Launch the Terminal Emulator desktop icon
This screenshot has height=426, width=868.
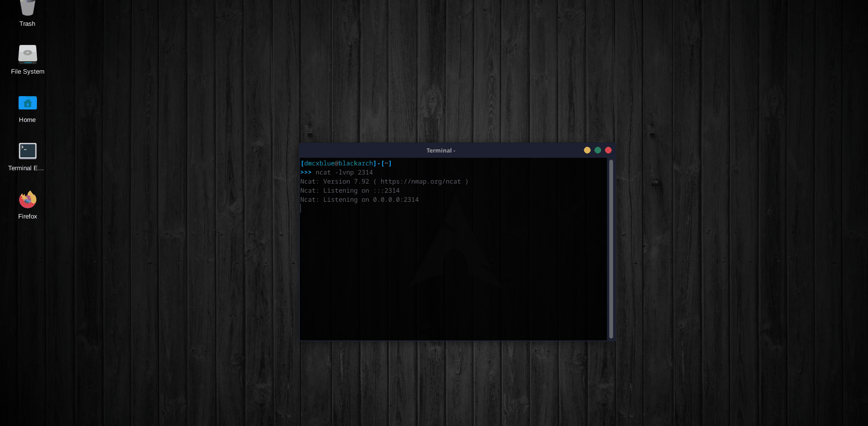point(28,151)
